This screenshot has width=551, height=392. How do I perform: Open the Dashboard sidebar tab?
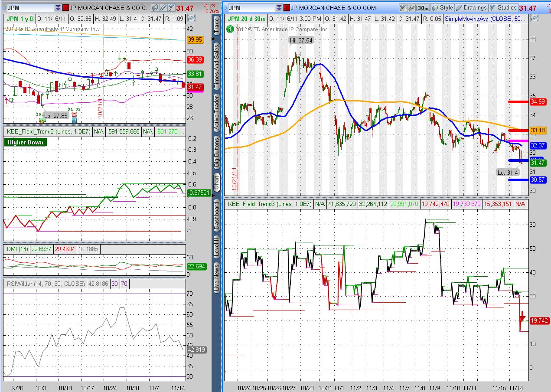[x=215, y=216]
